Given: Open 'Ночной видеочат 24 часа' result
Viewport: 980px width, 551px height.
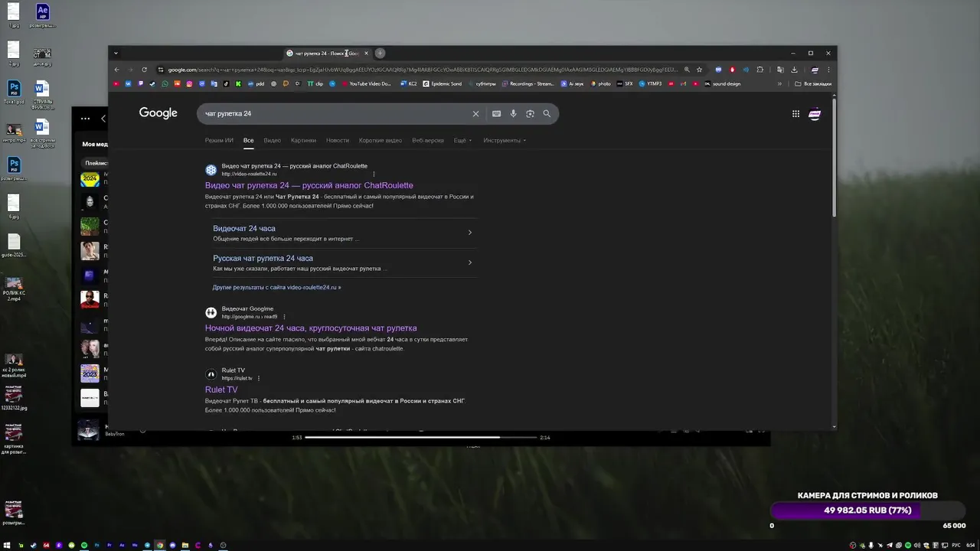Looking at the screenshot, I should [311, 328].
